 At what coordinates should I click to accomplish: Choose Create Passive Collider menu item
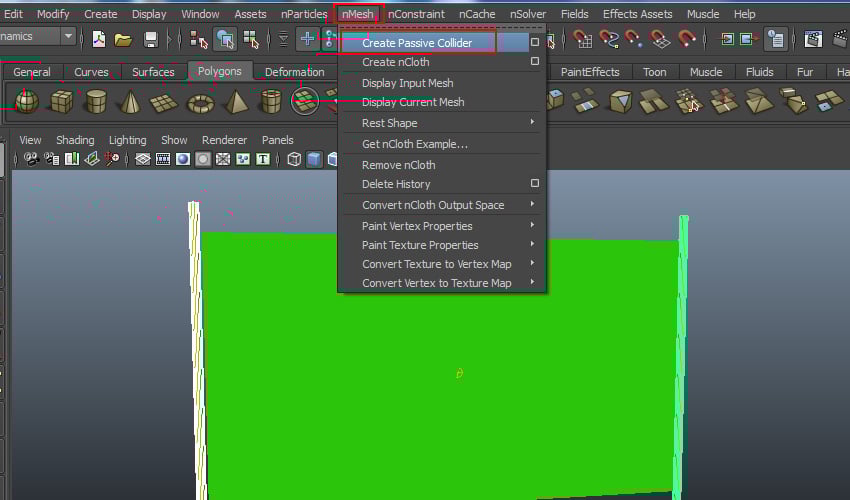coord(417,43)
